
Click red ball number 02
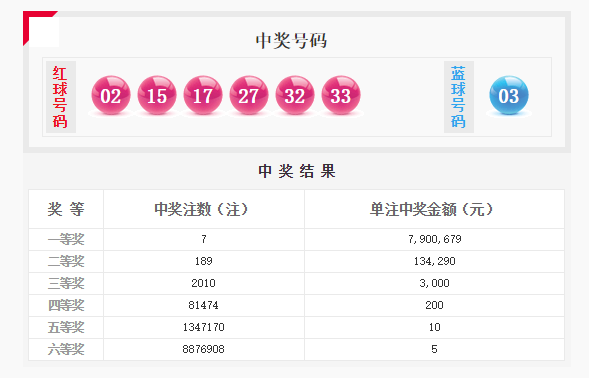point(111,95)
